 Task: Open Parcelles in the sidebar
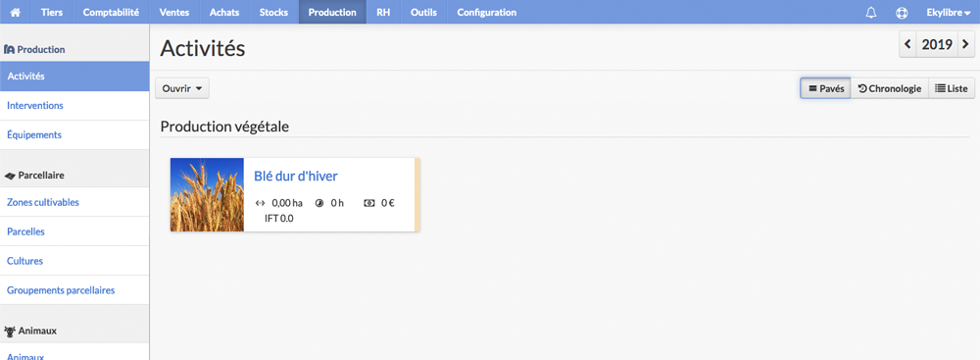74,231
